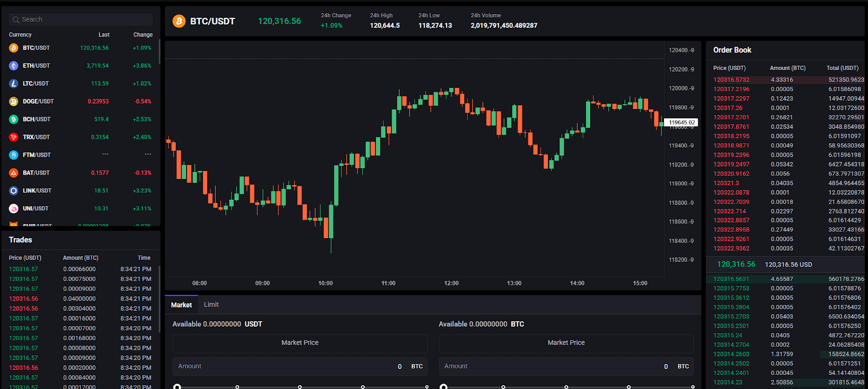Select the 120316.5732 sell order row

(x=785, y=80)
